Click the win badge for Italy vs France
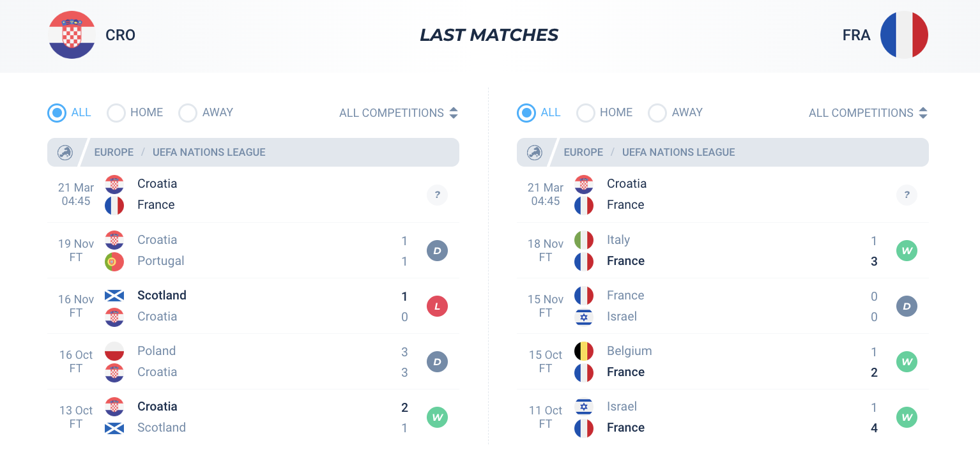Screen dimensions: 980x461 [x=907, y=251]
